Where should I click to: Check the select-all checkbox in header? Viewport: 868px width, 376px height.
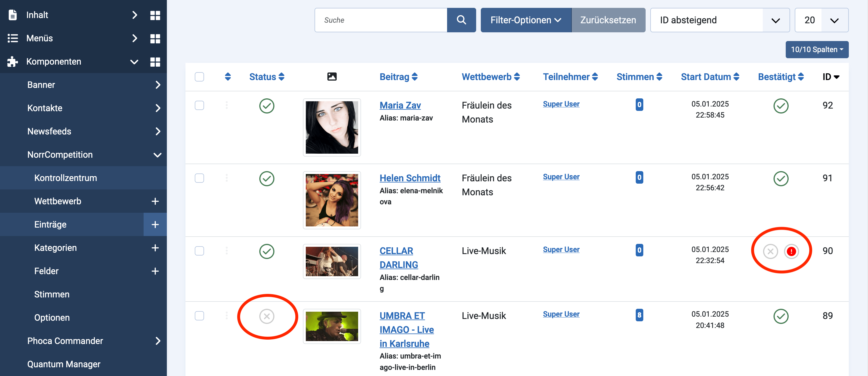pos(199,77)
